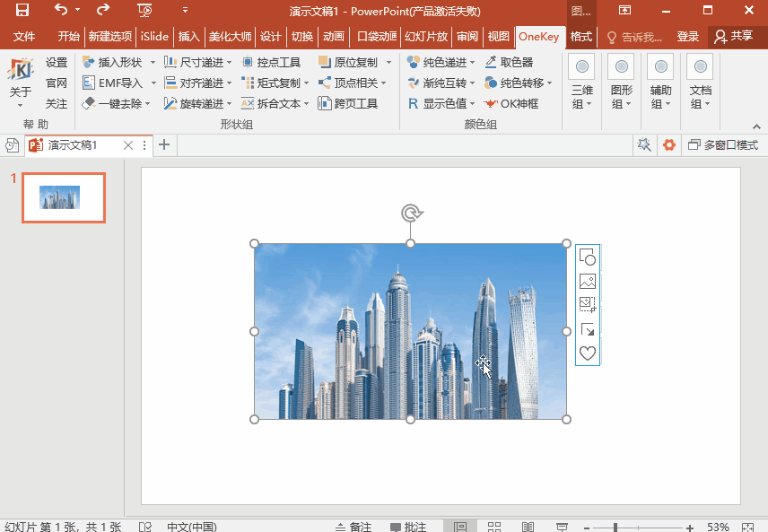This screenshot has height=532, width=768.
Task: Toggle 多窗口模式 multi-window mode
Action: click(722, 145)
